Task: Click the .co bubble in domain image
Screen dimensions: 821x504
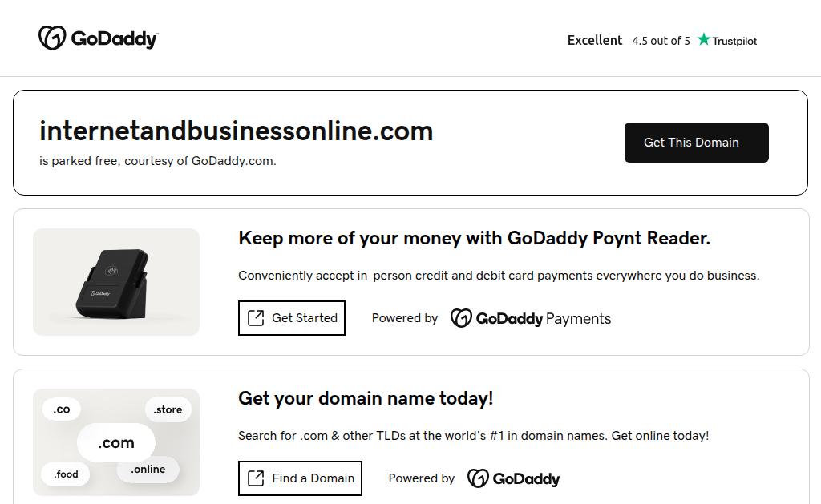Action: pyautogui.click(x=62, y=409)
